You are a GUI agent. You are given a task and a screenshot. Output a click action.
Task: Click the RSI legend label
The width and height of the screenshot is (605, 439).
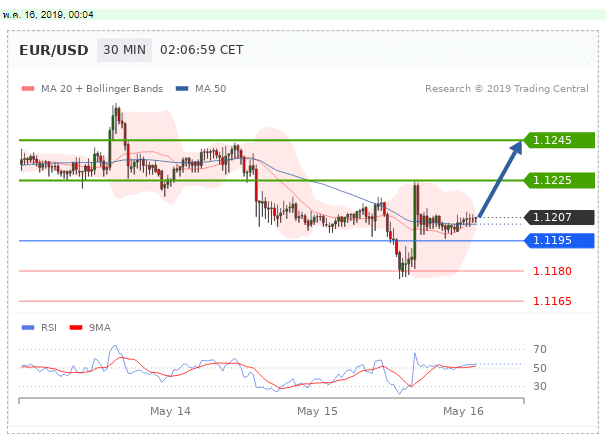49,328
